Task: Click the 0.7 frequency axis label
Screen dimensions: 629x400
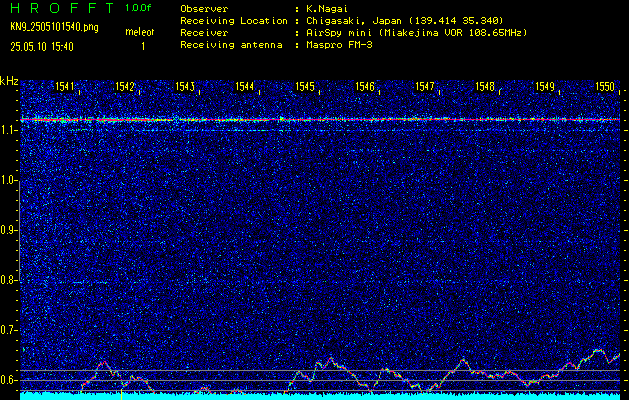Action: pos(7,330)
